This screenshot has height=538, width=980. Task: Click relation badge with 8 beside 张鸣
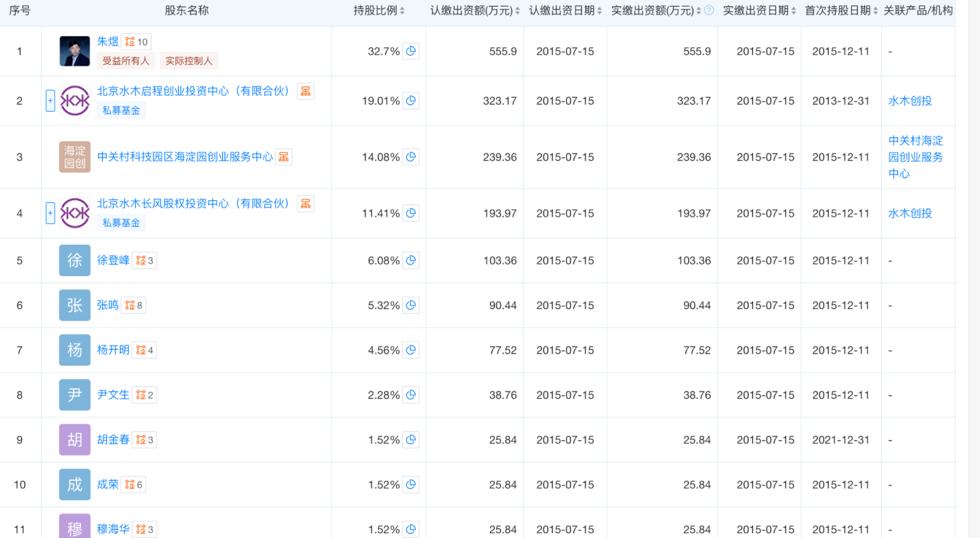coord(134,306)
